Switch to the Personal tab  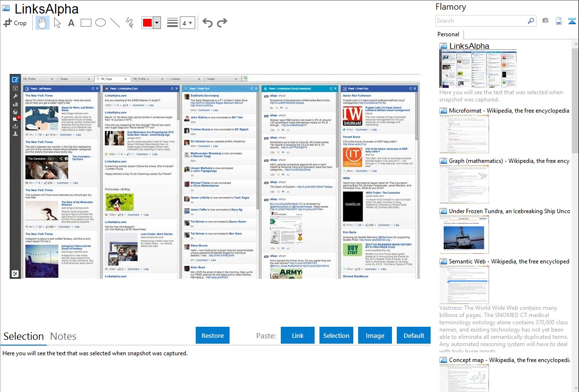(449, 34)
